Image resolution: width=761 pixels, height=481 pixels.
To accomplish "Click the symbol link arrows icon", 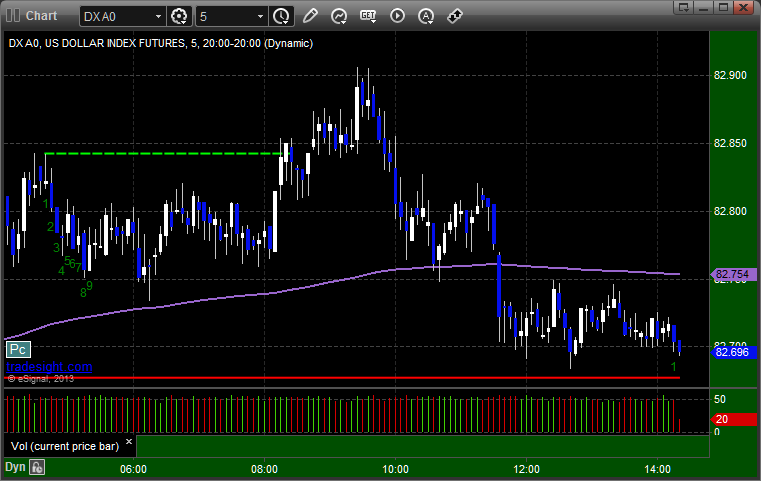I will click(x=455, y=16).
